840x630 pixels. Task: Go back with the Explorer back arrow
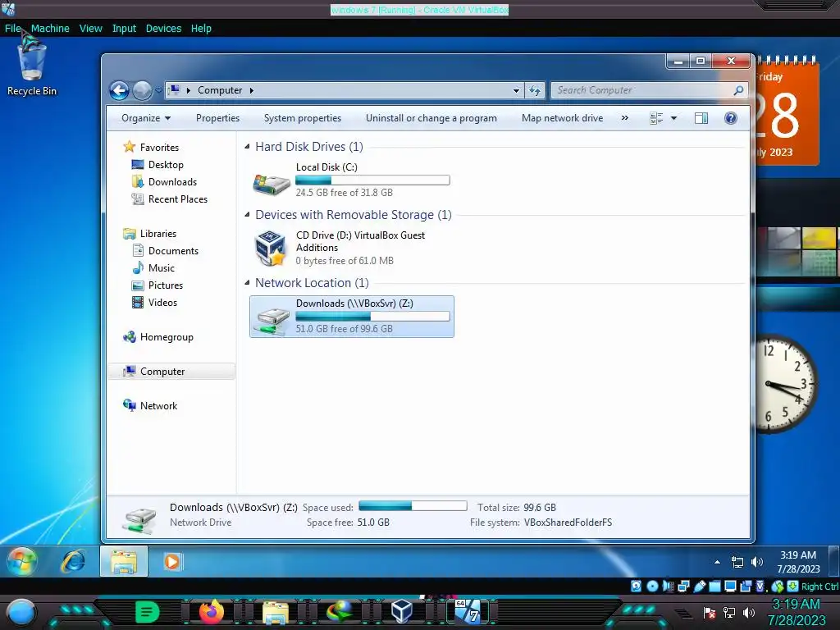tap(119, 90)
